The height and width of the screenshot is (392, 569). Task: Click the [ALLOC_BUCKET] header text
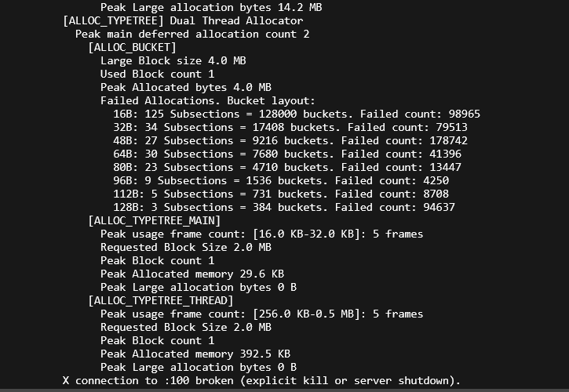(x=132, y=48)
